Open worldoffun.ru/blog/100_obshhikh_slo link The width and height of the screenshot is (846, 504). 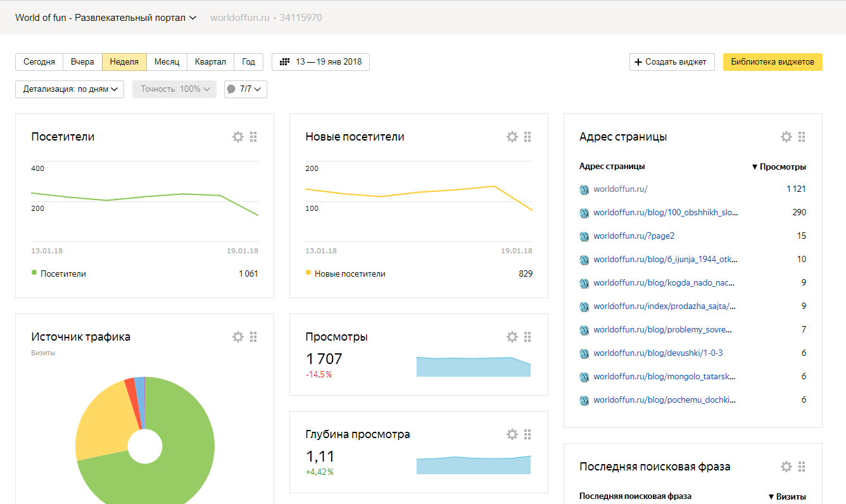pyautogui.click(x=666, y=213)
